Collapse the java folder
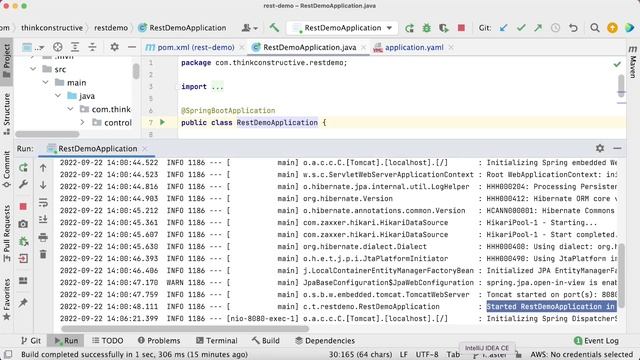This screenshot has width=640, height=360. [x=58, y=96]
